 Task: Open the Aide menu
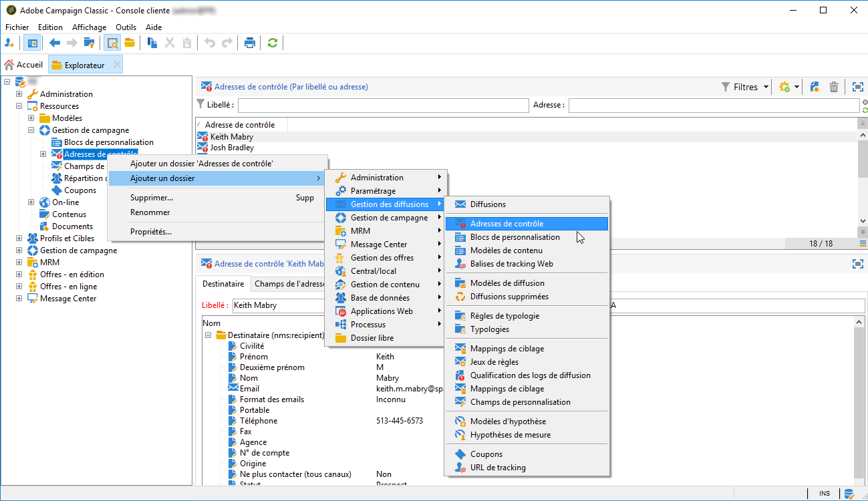[154, 27]
